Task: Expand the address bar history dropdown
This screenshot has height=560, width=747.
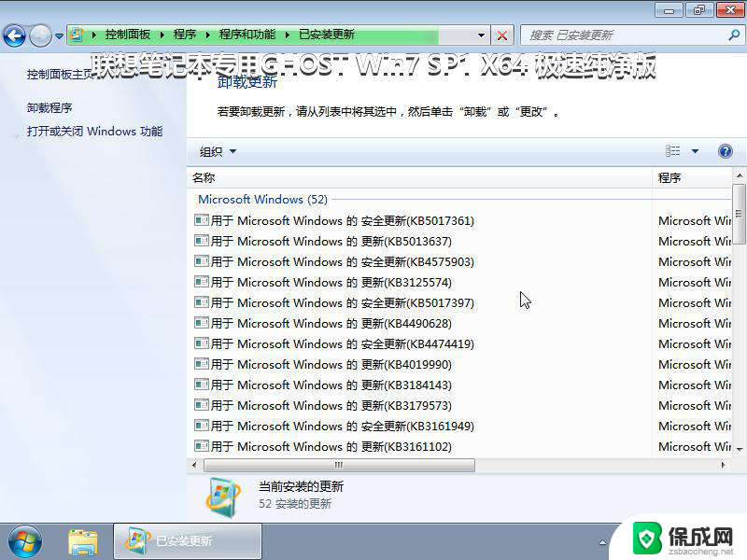Action: pos(481,35)
